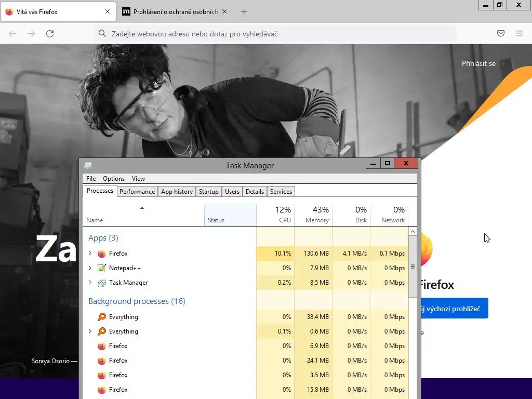Click the 'Soraya Osorio' photo credit text

tap(50, 361)
